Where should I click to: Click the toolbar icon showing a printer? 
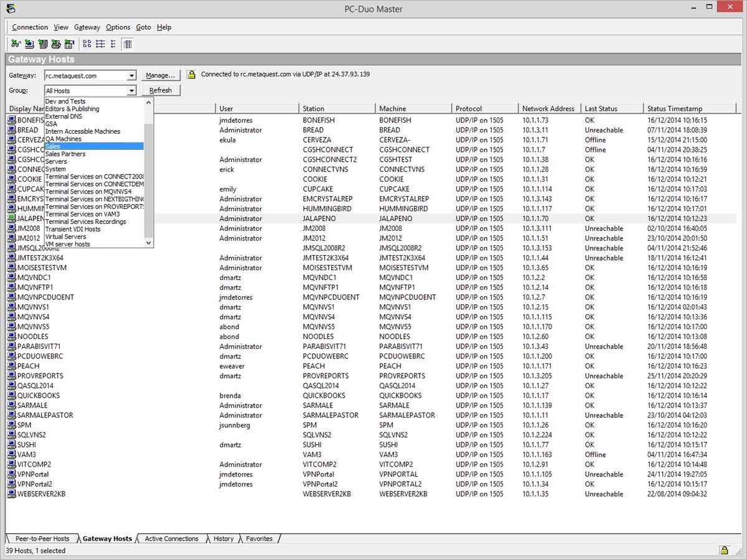pyautogui.click(x=56, y=44)
